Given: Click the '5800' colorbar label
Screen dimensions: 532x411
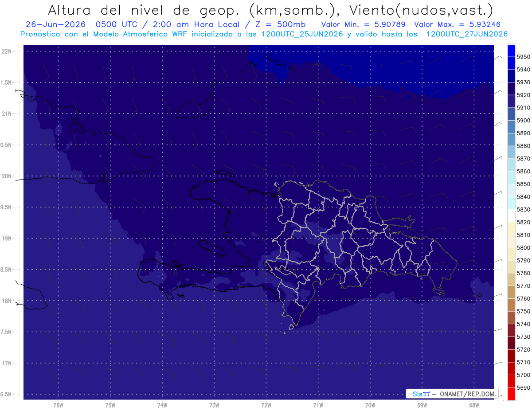Looking at the screenshot, I should pos(524,248).
